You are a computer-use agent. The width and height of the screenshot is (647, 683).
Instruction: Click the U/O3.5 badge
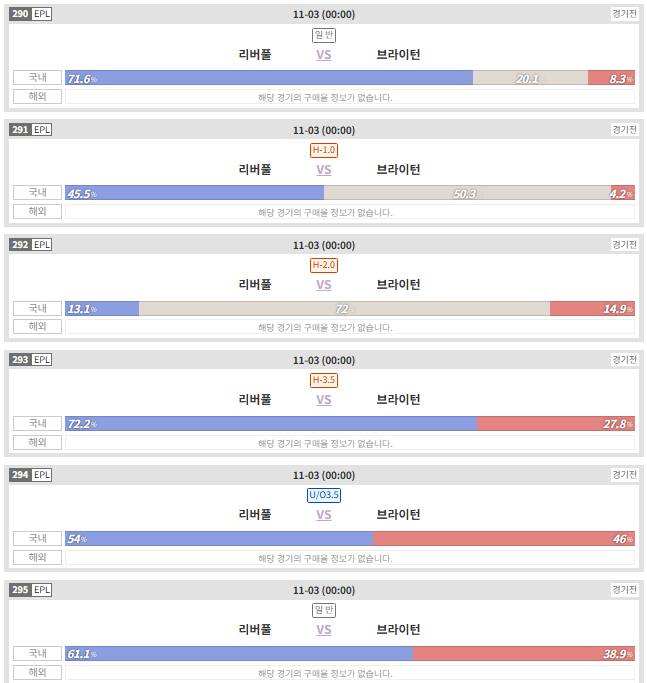pos(324,495)
